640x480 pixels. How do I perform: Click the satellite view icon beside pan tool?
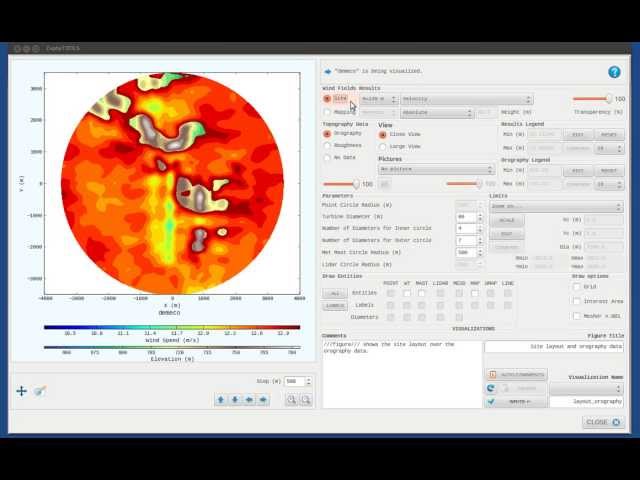40,391
